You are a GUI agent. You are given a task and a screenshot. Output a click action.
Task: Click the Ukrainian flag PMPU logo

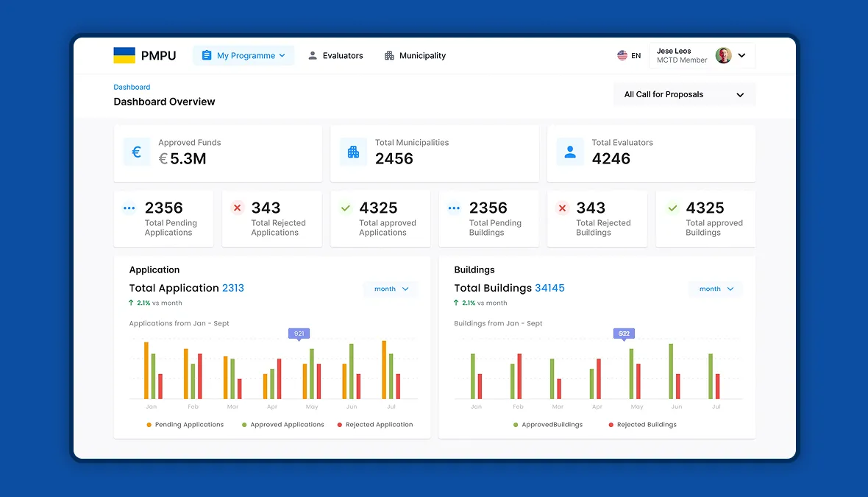(x=144, y=55)
